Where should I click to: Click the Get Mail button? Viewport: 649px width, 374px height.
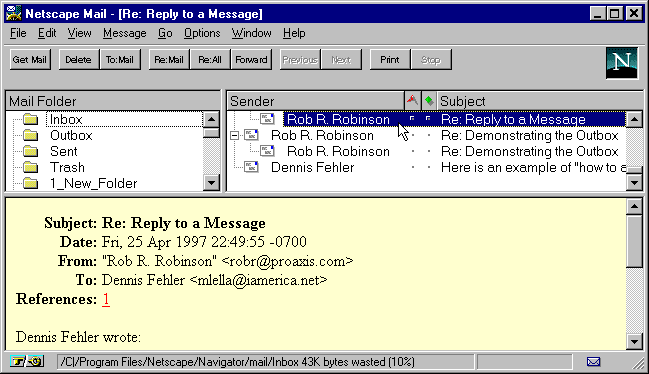click(30, 60)
